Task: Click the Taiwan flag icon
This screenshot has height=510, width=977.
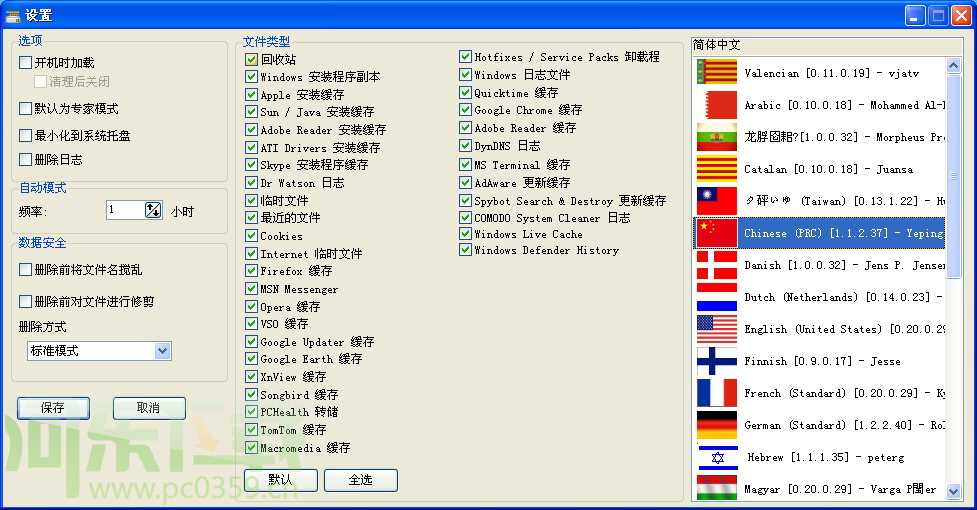Action: 717,201
